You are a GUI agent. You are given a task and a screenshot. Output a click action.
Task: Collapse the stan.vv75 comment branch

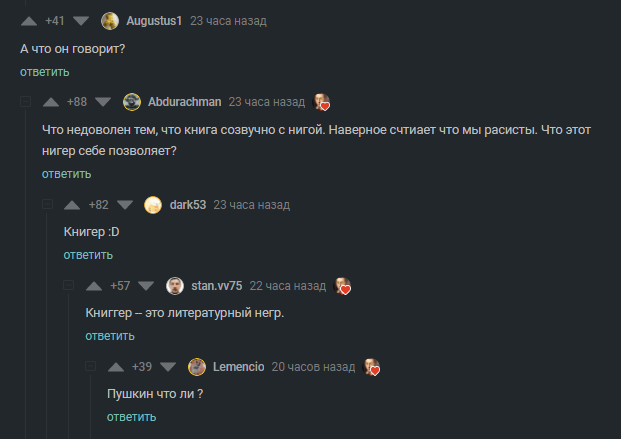pos(68,286)
